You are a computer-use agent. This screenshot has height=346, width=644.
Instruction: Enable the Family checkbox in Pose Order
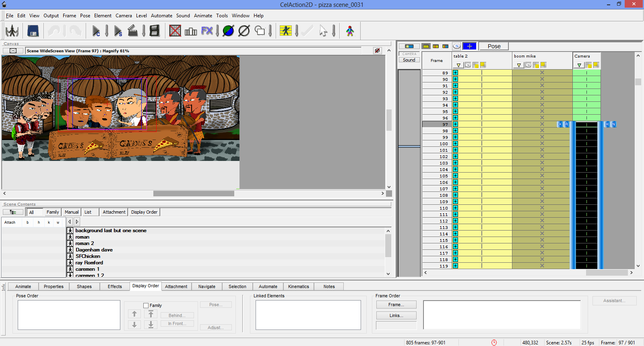click(x=146, y=306)
